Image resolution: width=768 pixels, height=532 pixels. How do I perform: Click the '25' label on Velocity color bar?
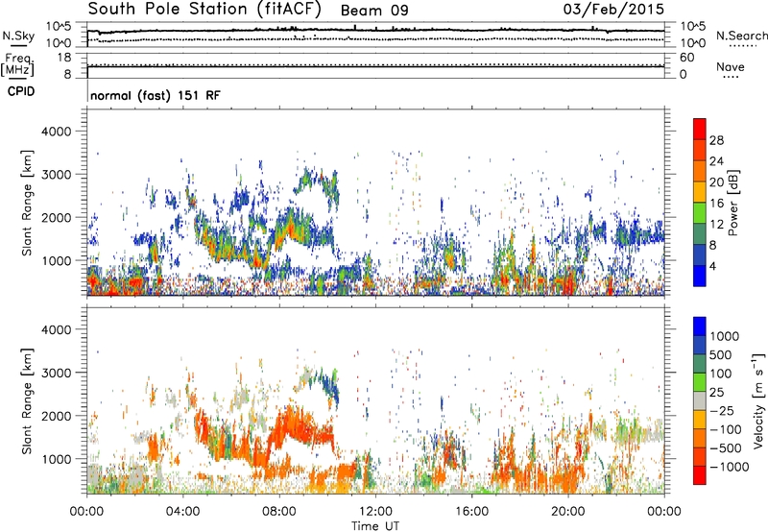tap(717, 392)
